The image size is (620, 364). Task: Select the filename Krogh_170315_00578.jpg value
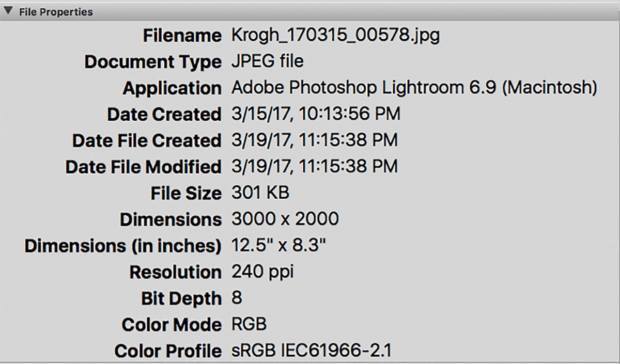click(x=336, y=36)
